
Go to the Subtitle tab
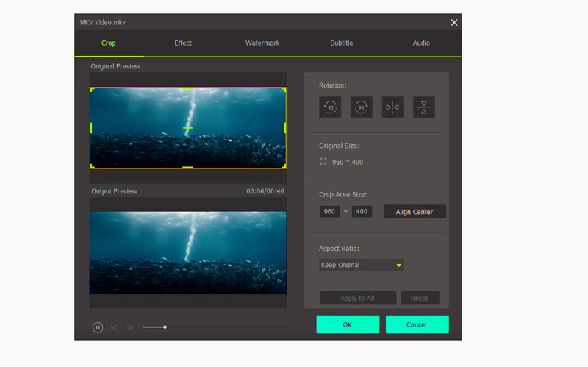coord(341,43)
